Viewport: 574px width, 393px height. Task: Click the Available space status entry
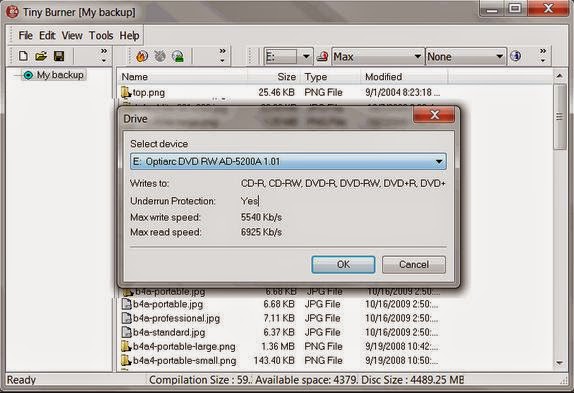click(x=306, y=380)
